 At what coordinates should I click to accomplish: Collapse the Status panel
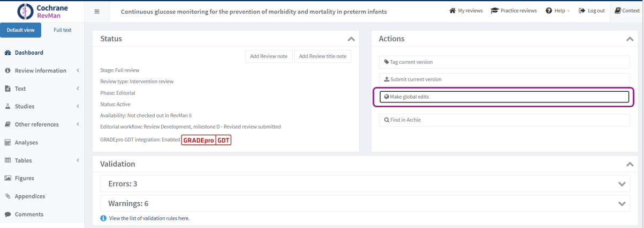pyautogui.click(x=351, y=39)
